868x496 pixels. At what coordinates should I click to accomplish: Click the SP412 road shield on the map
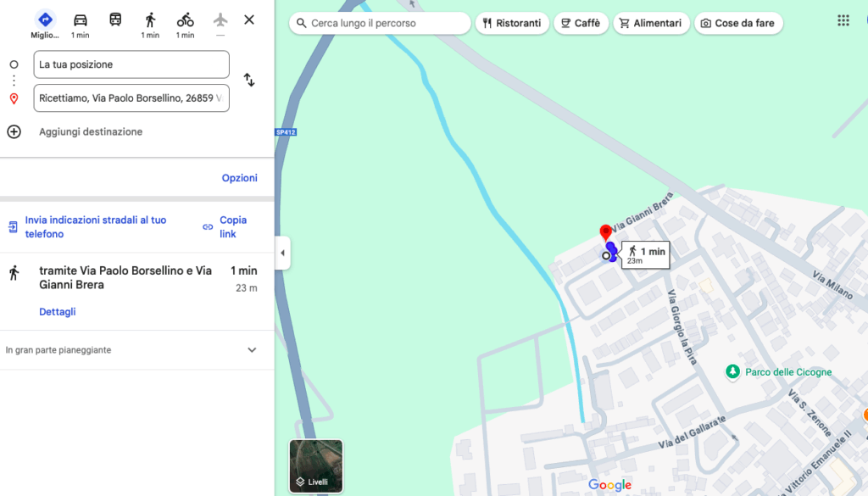click(286, 132)
